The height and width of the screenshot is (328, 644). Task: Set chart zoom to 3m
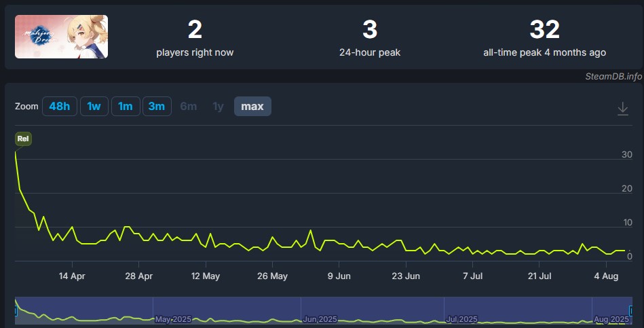tap(157, 107)
